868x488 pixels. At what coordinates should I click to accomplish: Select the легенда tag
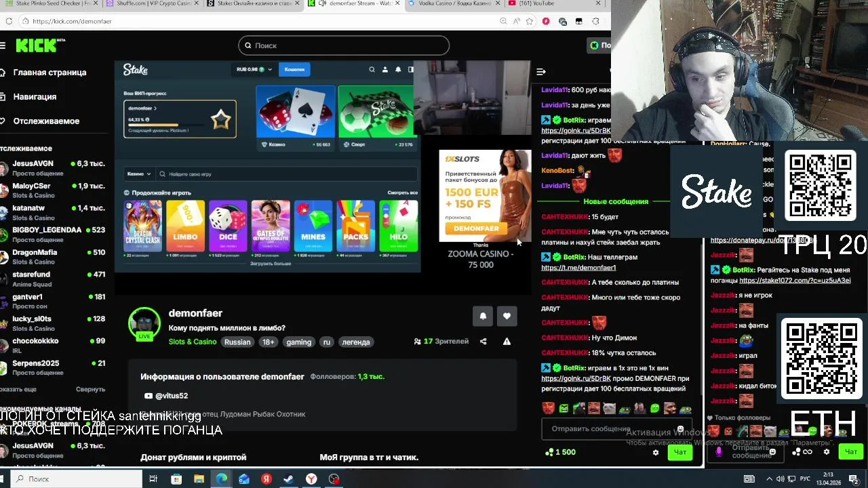356,342
